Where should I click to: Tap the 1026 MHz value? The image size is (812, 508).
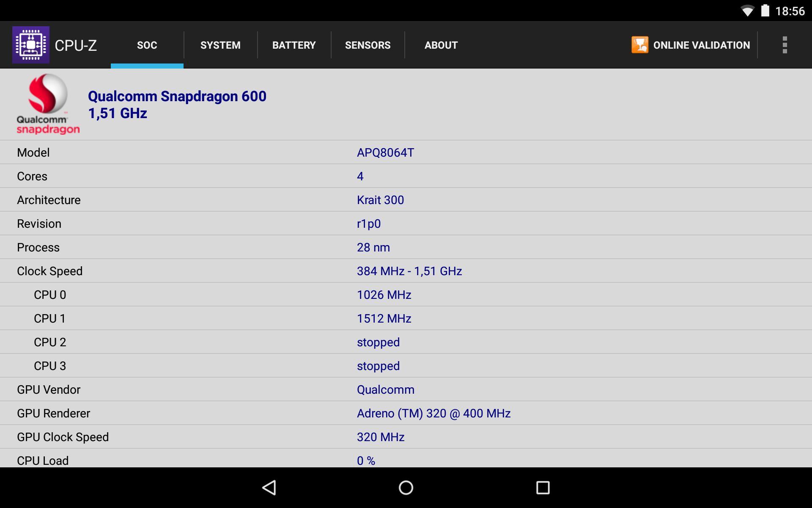[384, 295]
